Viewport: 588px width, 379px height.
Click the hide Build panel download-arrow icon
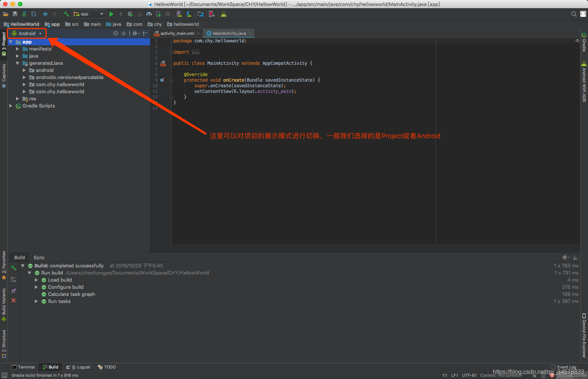575,257
